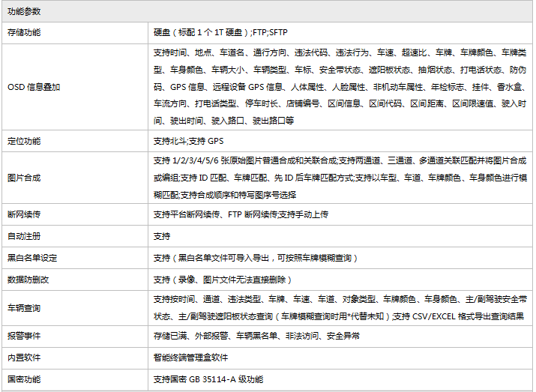This screenshot has height=392, width=536.
Task: Select the 支持北斗;支持 GPS value
Action: (x=188, y=141)
